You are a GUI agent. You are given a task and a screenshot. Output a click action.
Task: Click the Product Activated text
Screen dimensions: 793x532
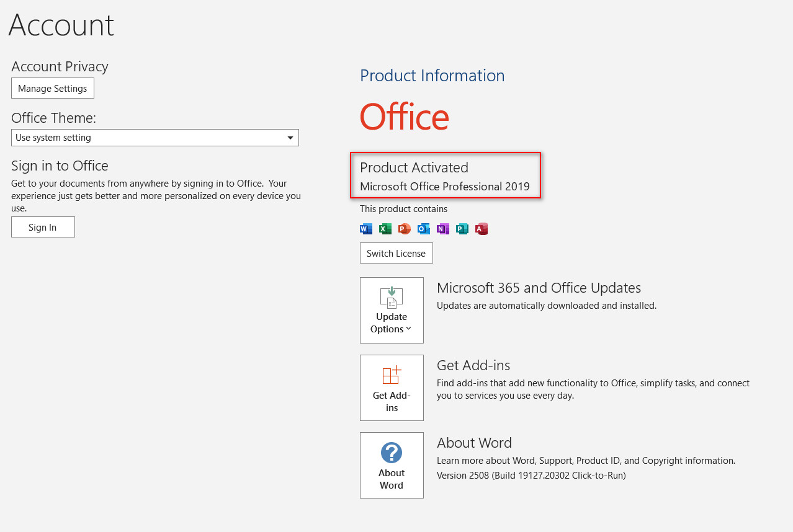(x=414, y=167)
